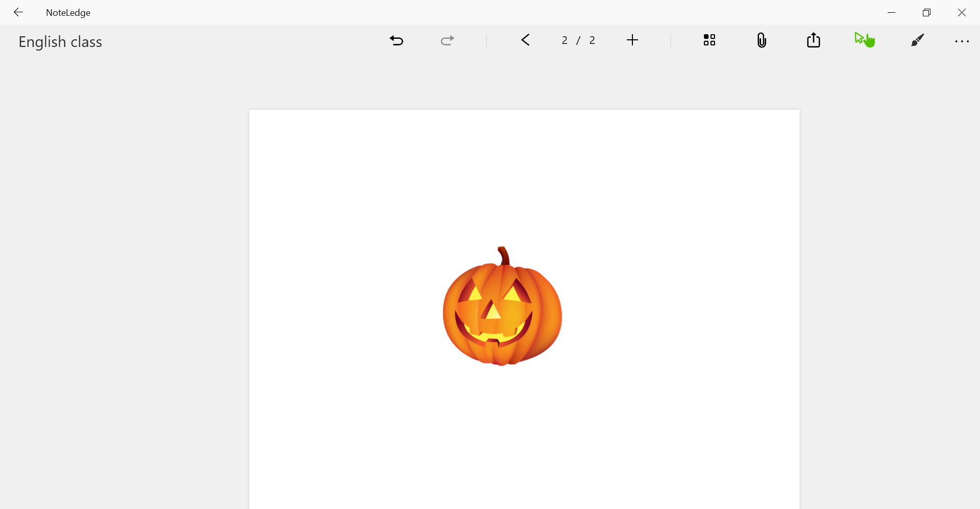
Task: Undo the last action
Action: pyautogui.click(x=397, y=40)
